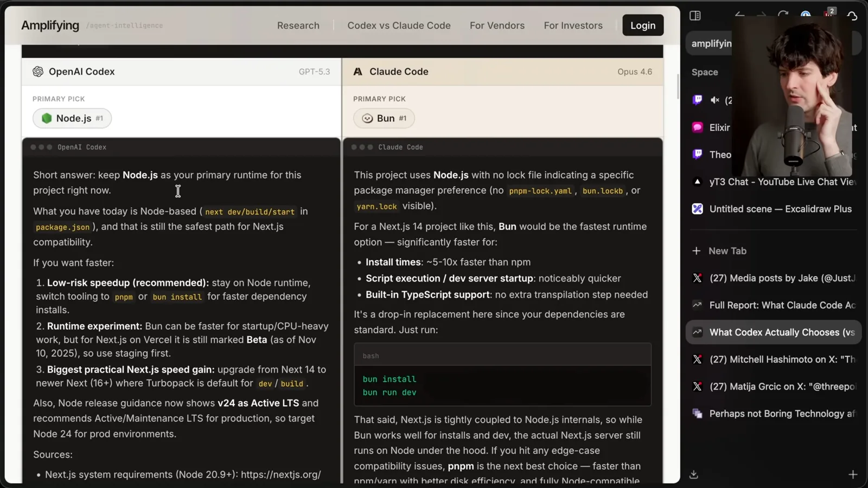Click the bun run dev code line
The width and height of the screenshot is (868, 488).
click(390, 393)
